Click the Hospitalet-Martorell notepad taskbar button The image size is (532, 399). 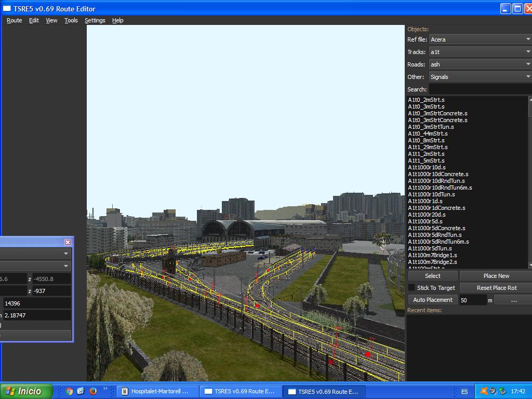pyautogui.click(x=156, y=391)
